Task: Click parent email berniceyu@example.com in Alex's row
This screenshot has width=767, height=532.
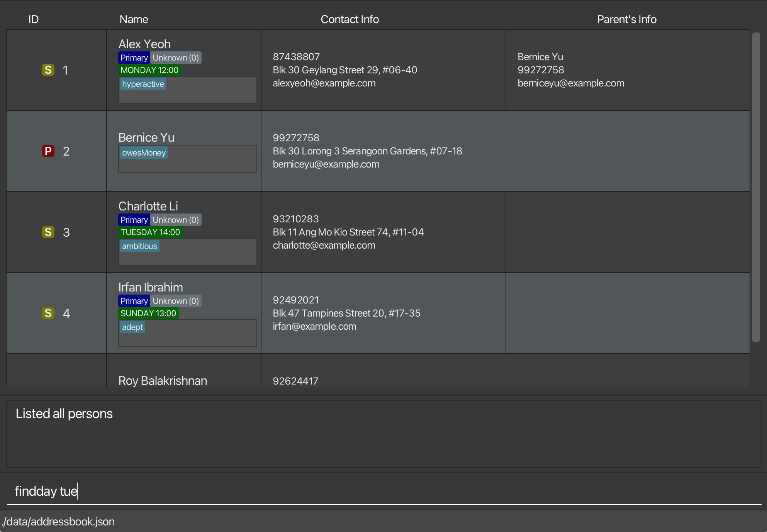Action: pyautogui.click(x=571, y=83)
